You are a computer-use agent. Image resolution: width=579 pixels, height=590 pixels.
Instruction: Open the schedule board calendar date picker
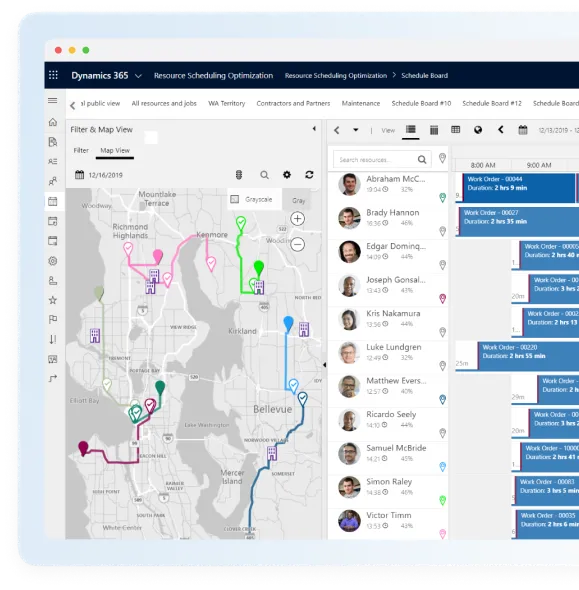pyautogui.click(x=523, y=130)
